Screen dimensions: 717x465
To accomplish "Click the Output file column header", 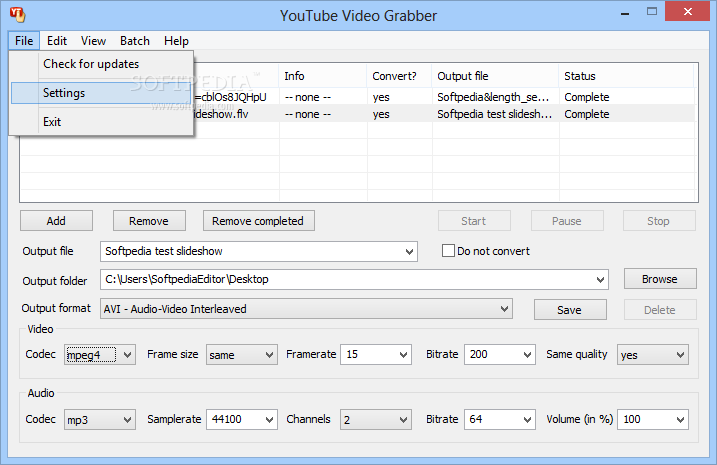I will pyautogui.click(x=495, y=76).
